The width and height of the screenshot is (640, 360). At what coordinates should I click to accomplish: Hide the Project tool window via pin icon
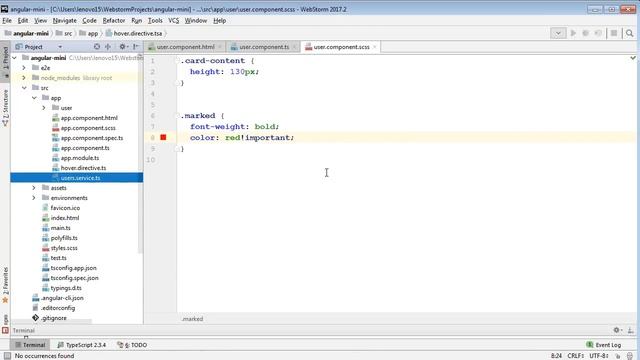[x=136, y=47]
